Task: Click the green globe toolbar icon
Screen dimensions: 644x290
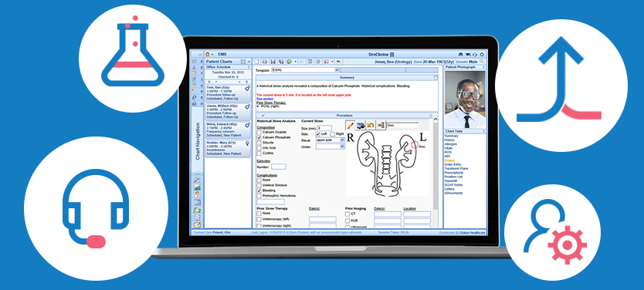Action: (x=289, y=62)
